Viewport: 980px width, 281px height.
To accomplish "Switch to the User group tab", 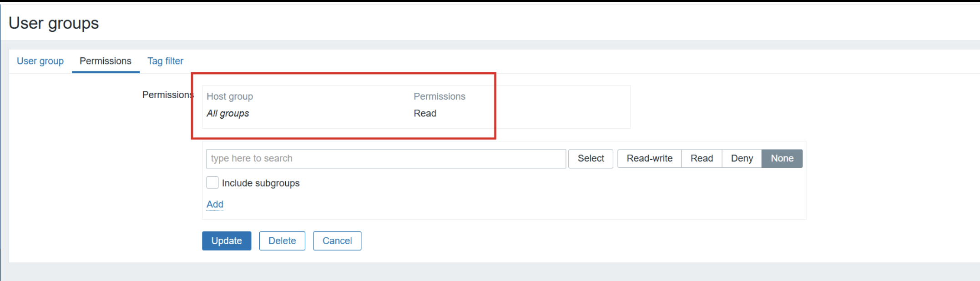I will pos(40,61).
